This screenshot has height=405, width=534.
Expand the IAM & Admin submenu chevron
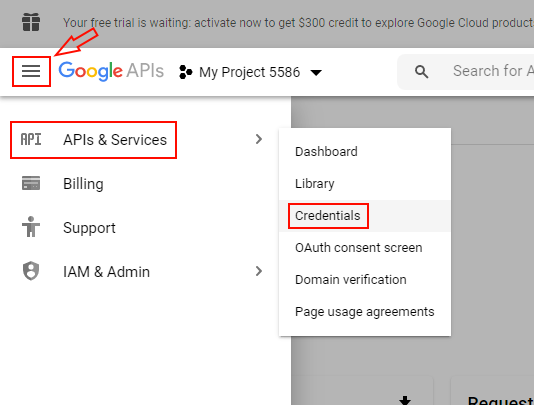pyautogui.click(x=259, y=271)
